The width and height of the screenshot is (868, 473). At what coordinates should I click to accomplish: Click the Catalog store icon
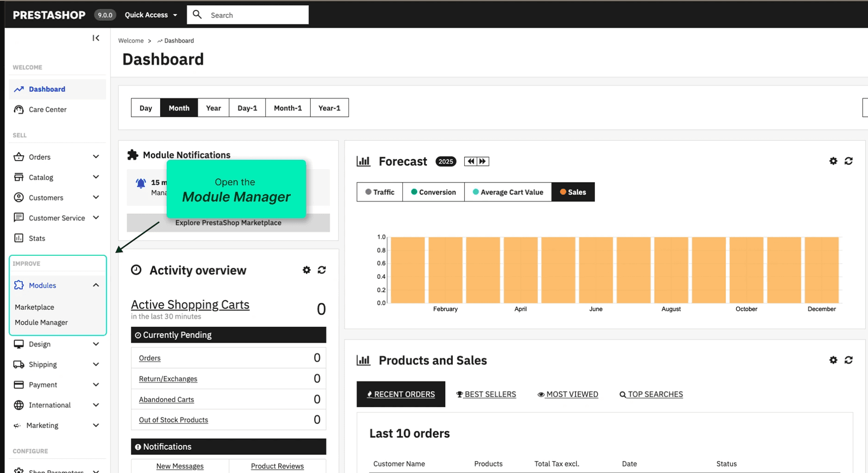(19, 177)
